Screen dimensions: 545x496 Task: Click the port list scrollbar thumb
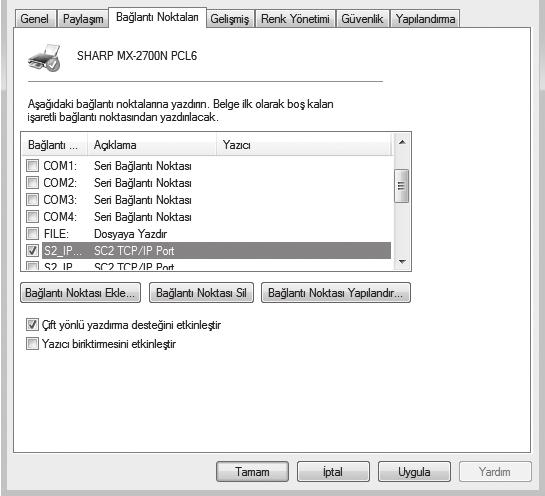(x=401, y=186)
